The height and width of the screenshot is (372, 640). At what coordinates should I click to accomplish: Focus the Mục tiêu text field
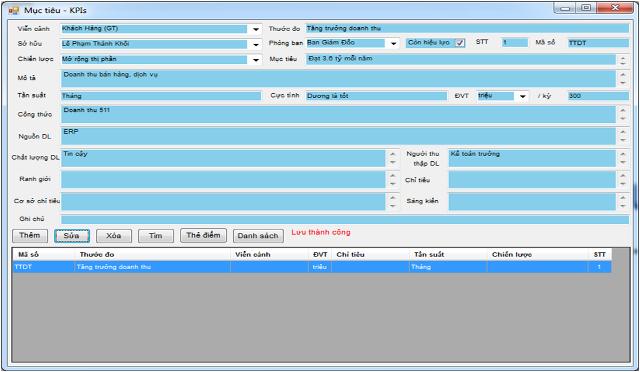(461, 60)
